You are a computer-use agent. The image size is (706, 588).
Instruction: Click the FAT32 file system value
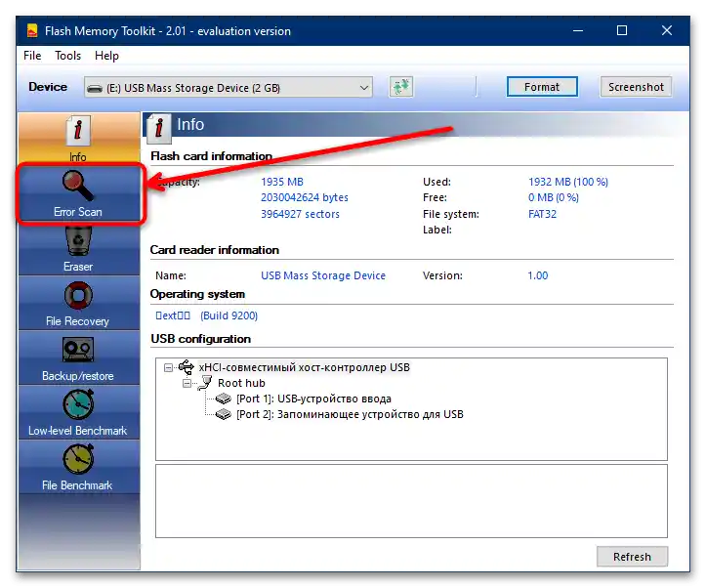pyautogui.click(x=542, y=214)
